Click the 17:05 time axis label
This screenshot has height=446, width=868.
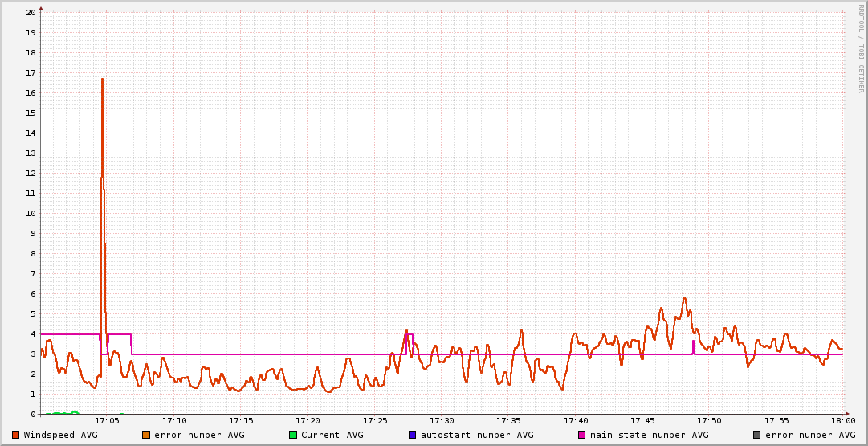click(x=107, y=420)
